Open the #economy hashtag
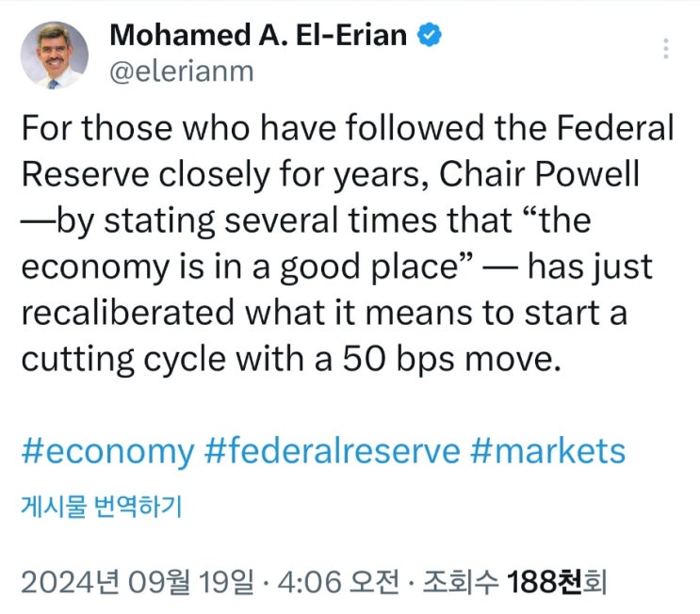Screen dimensions: 700x614 tap(108, 451)
